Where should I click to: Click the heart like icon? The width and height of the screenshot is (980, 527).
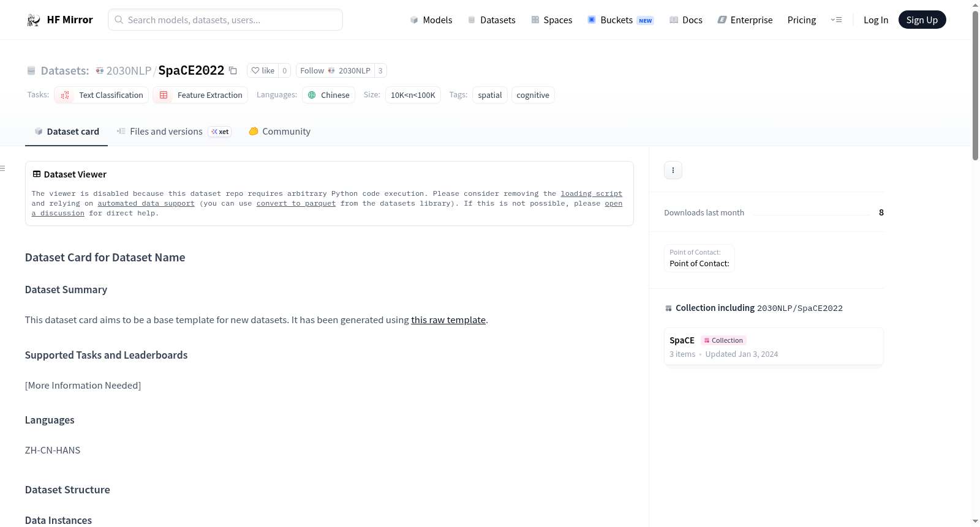click(255, 70)
